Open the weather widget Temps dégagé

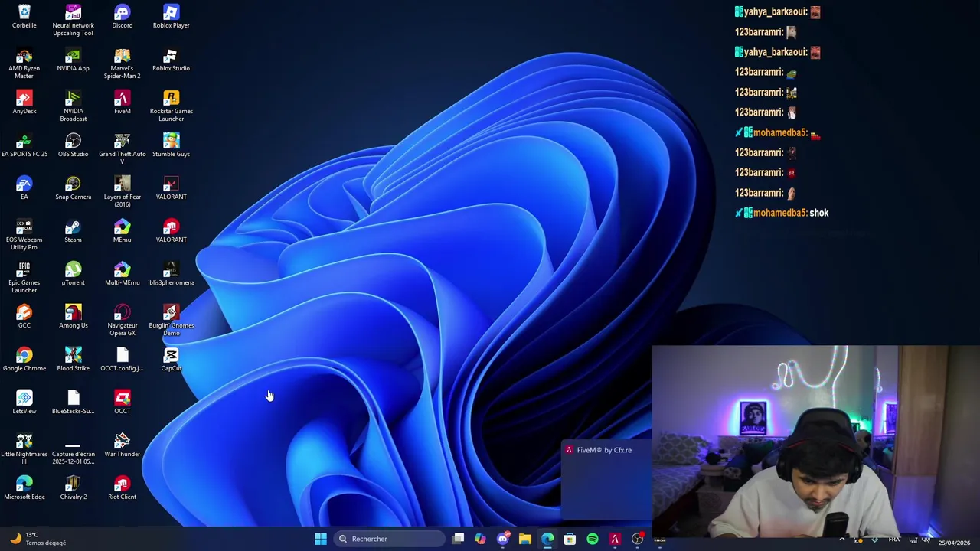37,539
